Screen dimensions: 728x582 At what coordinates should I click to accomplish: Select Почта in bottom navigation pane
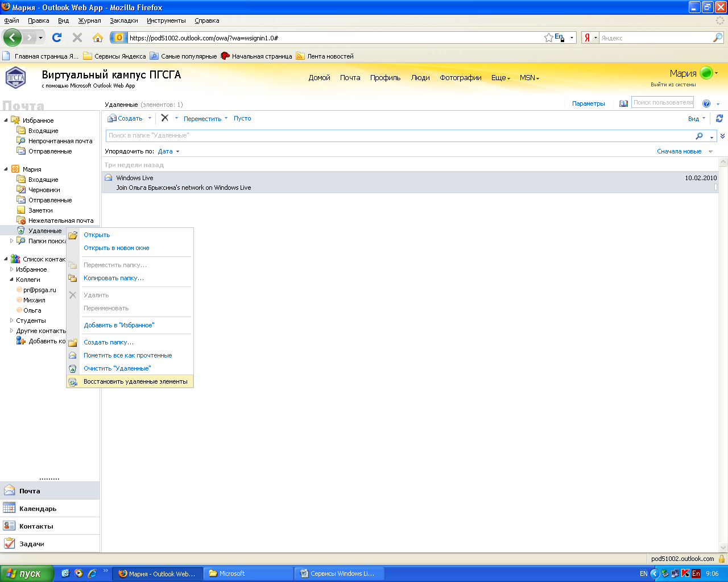(49, 490)
